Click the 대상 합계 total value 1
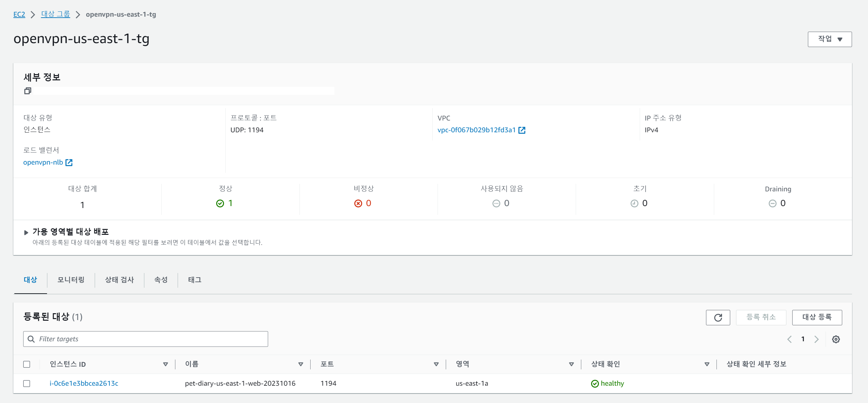Viewport: 868px width, 403px height. [x=82, y=205]
